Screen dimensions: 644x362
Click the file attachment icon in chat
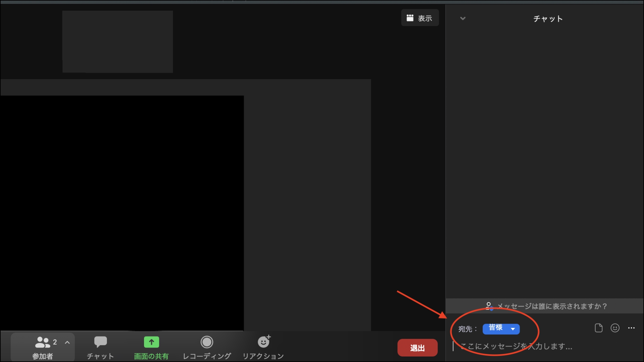pos(599,328)
